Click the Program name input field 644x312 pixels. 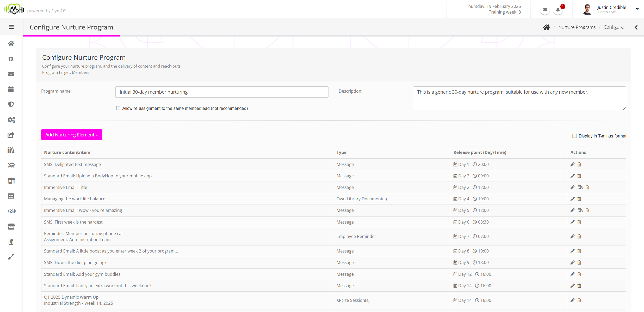[x=222, y=92]
